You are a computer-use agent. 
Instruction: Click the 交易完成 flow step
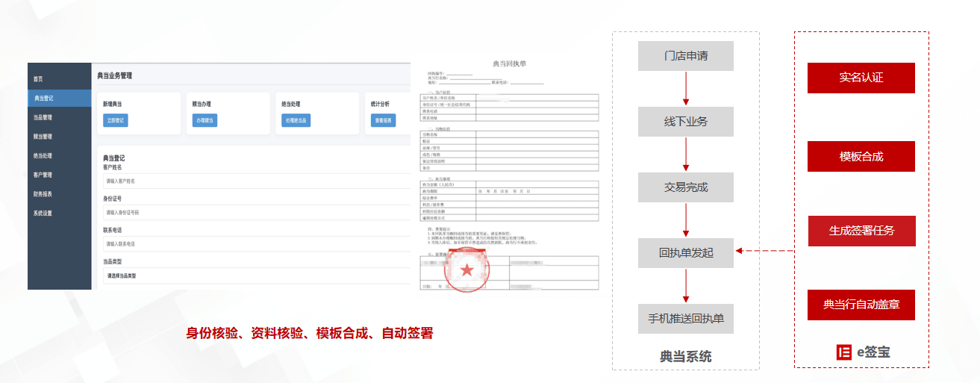(686, 187)
